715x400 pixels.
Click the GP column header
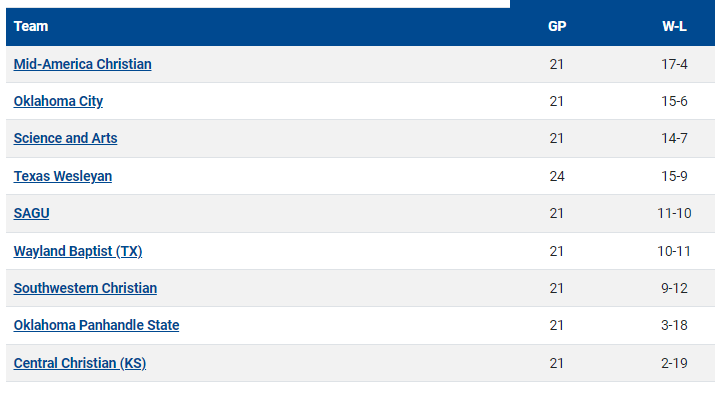coord(557,26)
